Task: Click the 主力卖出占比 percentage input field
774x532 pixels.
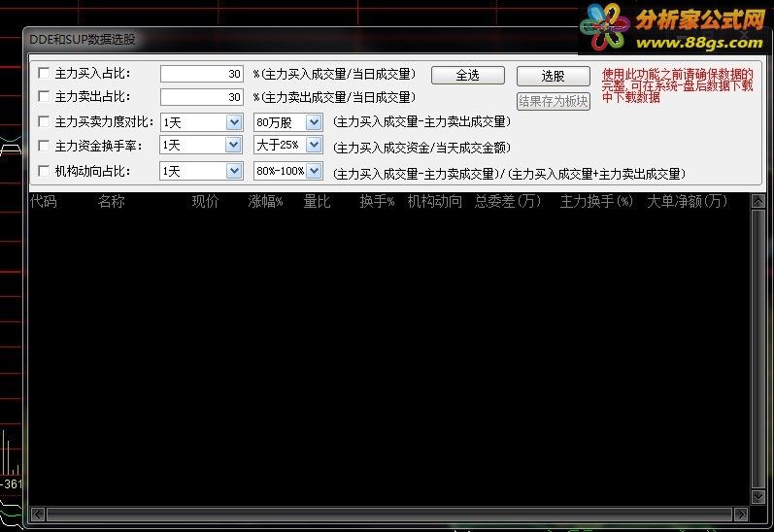Action: [201, 97]
